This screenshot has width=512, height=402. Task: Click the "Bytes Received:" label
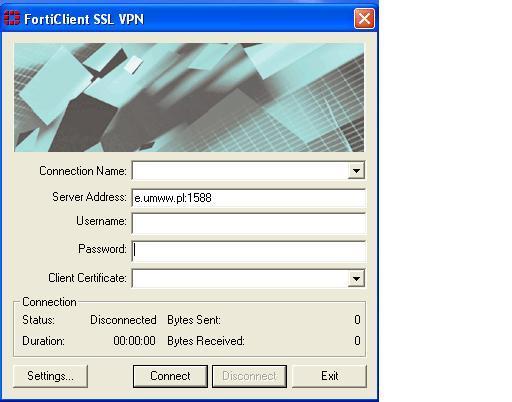tap(206, 341)
